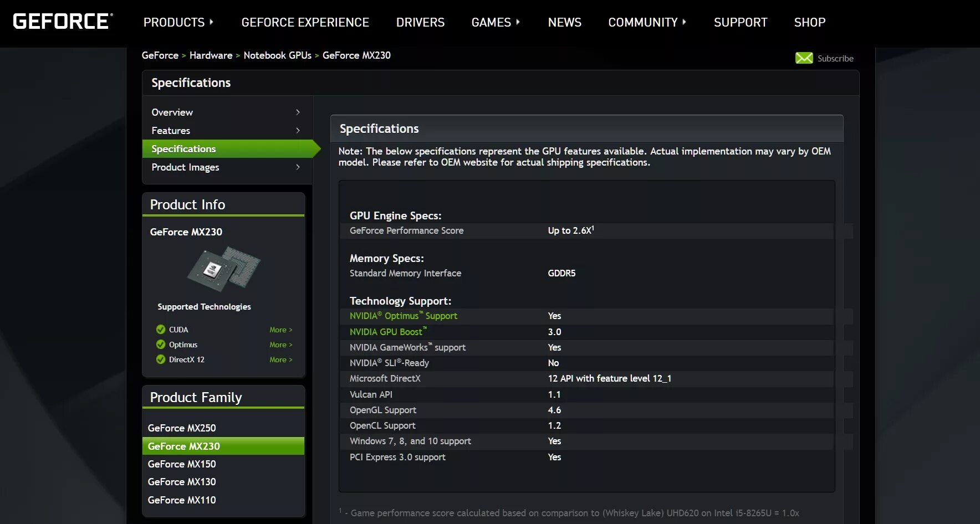Select GeForce MX250 in Product Family
Image resolution: width=980 pixels, height=524 pixels.
(x=182, y=428)
